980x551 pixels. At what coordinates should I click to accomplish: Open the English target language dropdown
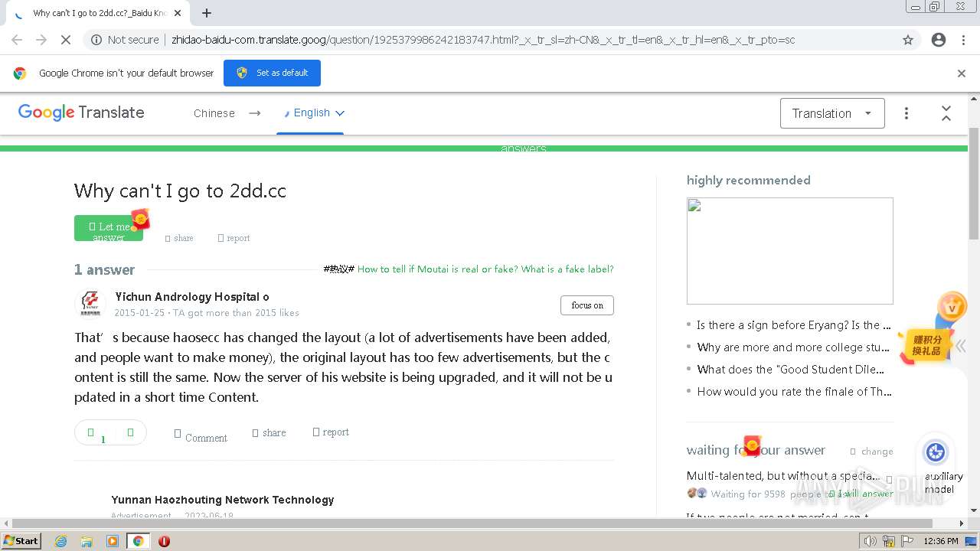(x=314, y=112)
